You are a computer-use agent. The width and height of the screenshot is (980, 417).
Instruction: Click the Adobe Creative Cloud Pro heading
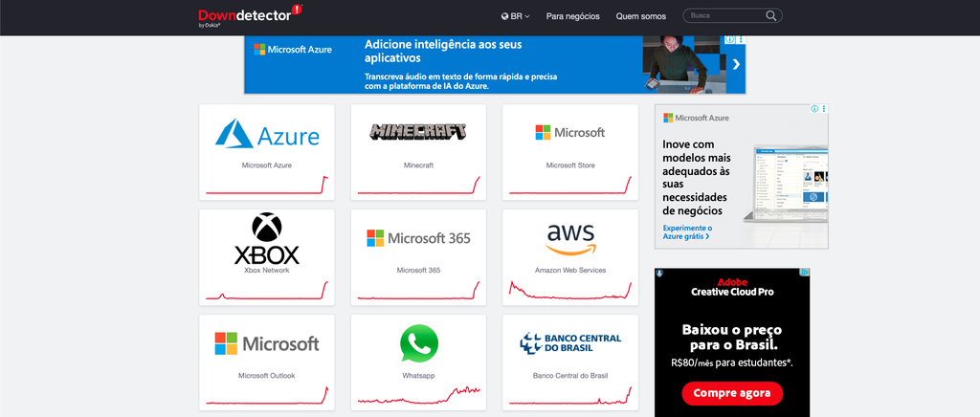732,287
